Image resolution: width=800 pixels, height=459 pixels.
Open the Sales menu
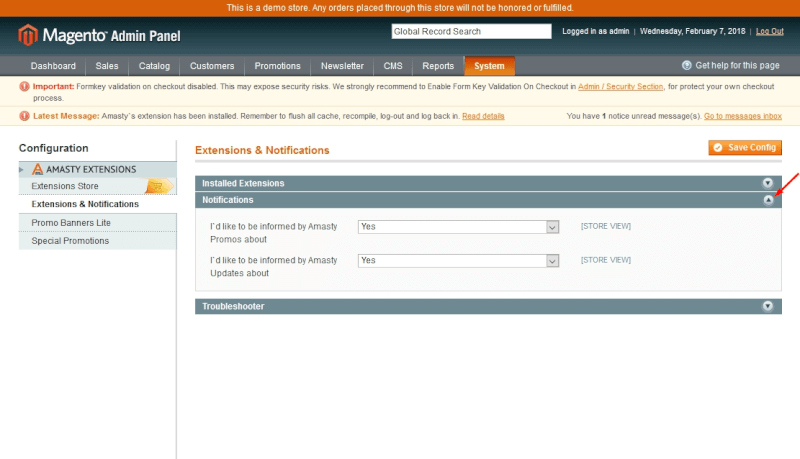(x=107, y=66)
